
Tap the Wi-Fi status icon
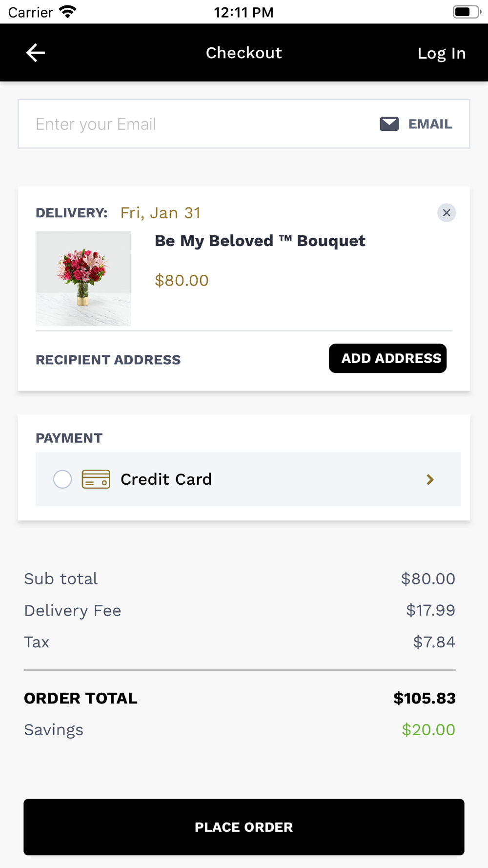tap(68, 12)
